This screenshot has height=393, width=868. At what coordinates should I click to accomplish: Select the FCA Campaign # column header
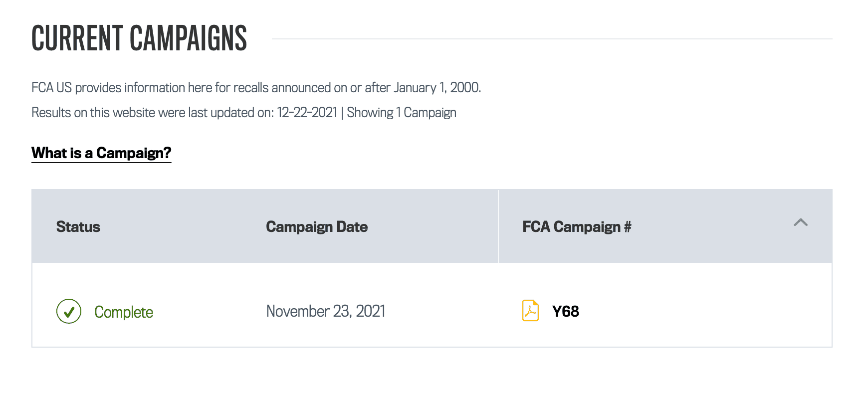point(577,227)
